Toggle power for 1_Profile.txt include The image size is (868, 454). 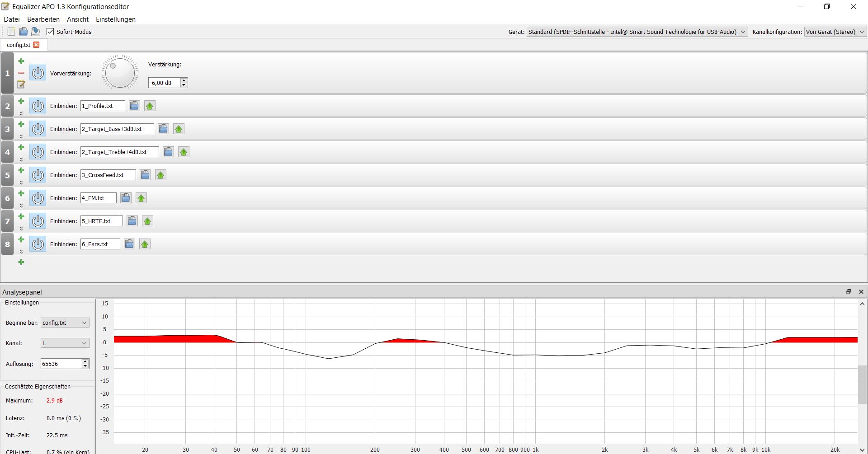coord(38,106)
